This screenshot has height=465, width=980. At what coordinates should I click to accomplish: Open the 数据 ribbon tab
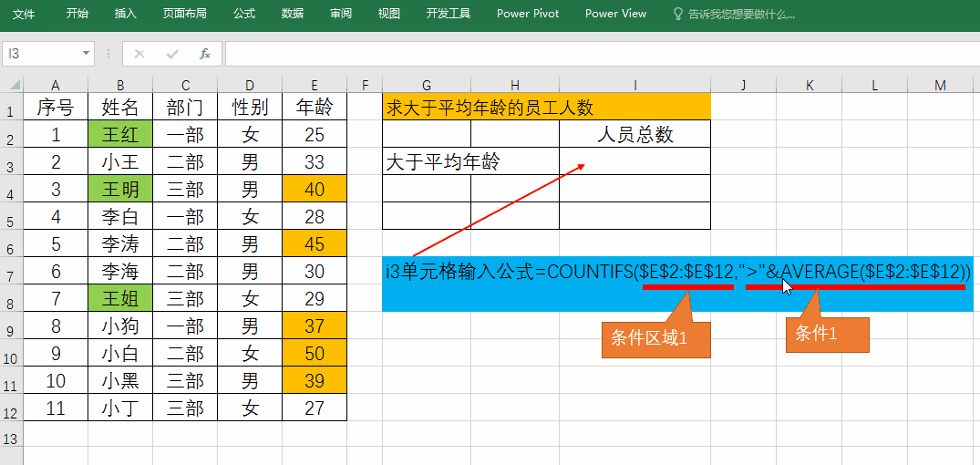(x=293, y=13)
